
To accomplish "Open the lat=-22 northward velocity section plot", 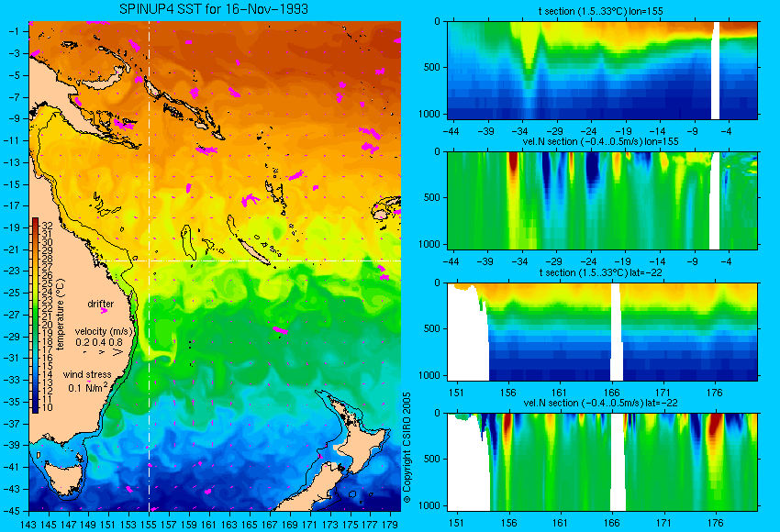I will click(x=602, y=462).
